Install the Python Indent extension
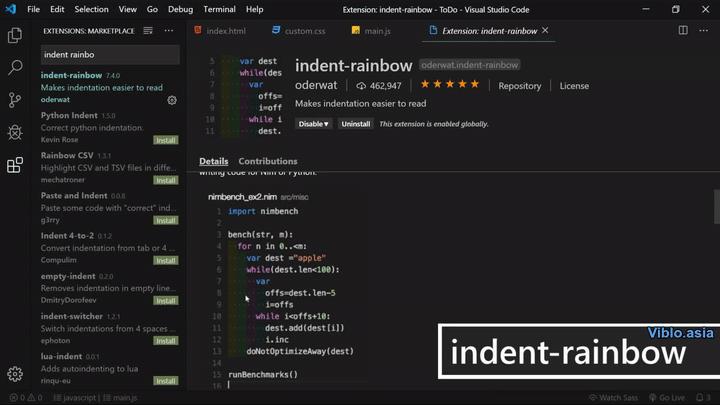Viewport: 720px width, 405px height. [x=166, y=140]
